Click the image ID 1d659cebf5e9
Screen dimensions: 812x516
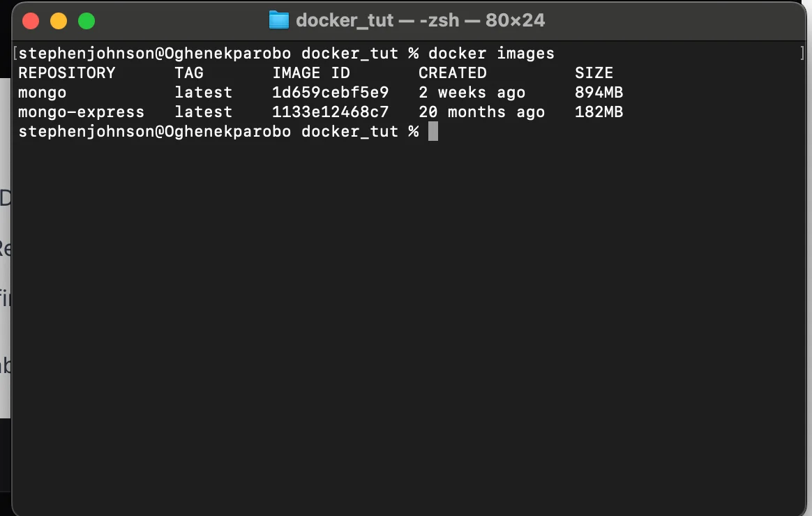(330, 93)
